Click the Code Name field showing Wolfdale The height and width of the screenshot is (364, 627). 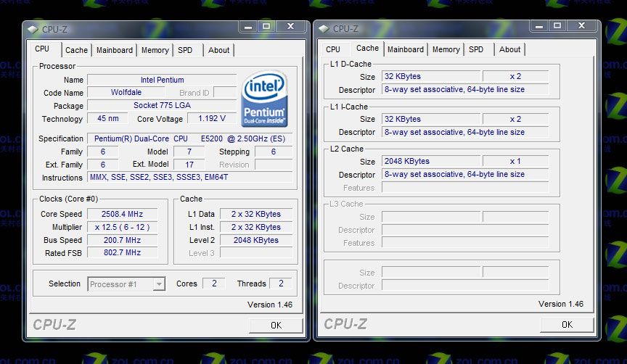coord(126,92)
